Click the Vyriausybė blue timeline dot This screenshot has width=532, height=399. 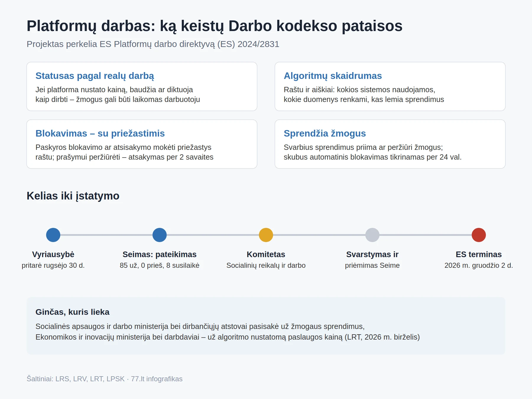tap(53, 235)
